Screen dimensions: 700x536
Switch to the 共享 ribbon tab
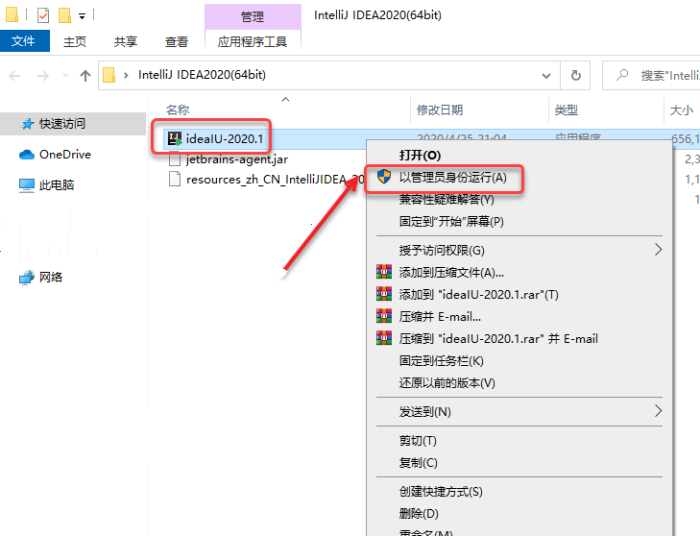coord(125,42)
